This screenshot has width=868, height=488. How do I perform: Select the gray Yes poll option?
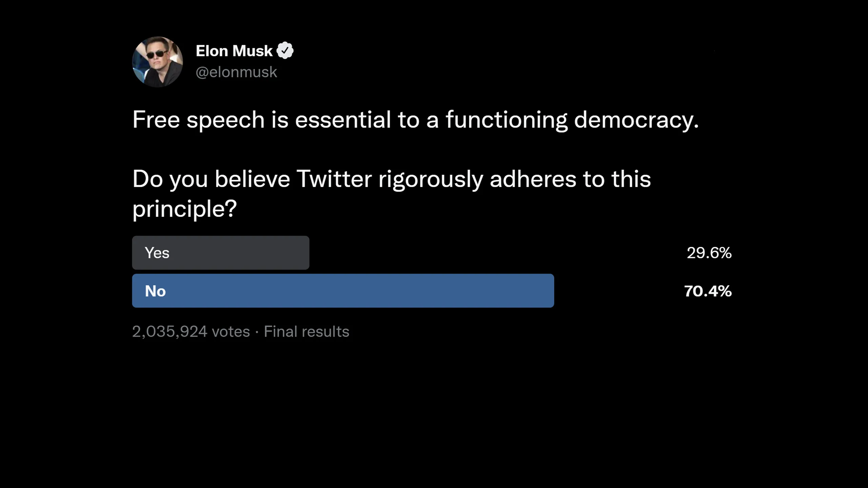coord(220,253)
